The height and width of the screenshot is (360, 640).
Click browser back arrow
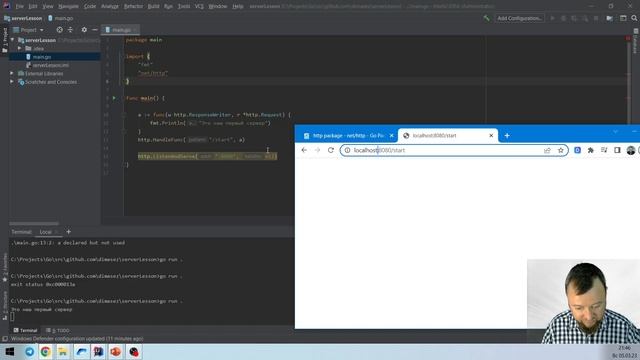[304, 150]
